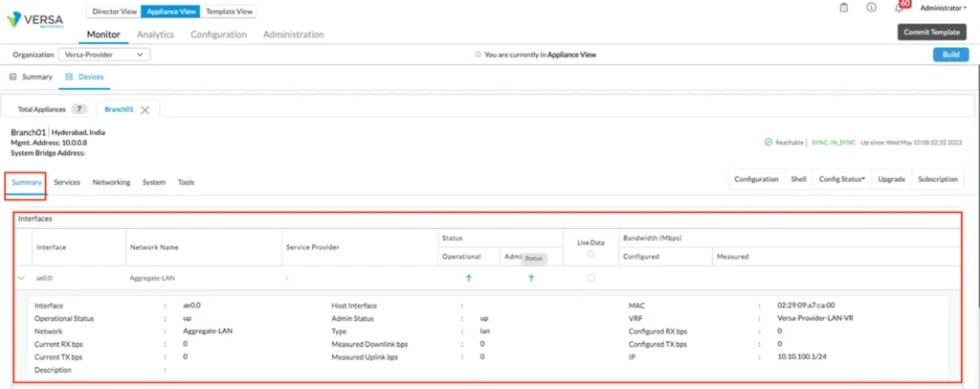This screenshot has height=389, width=980.
Task: Click the info help icon
Action: point(871,8)
